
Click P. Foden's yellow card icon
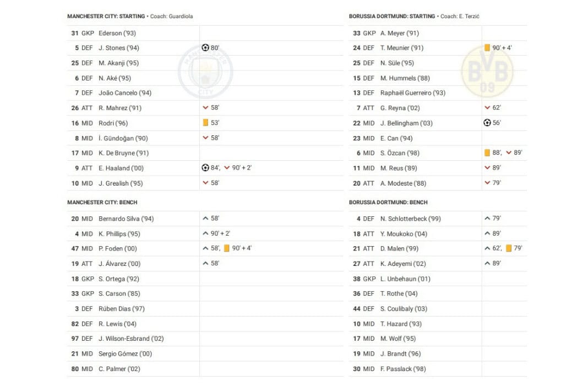coord(226,248)
